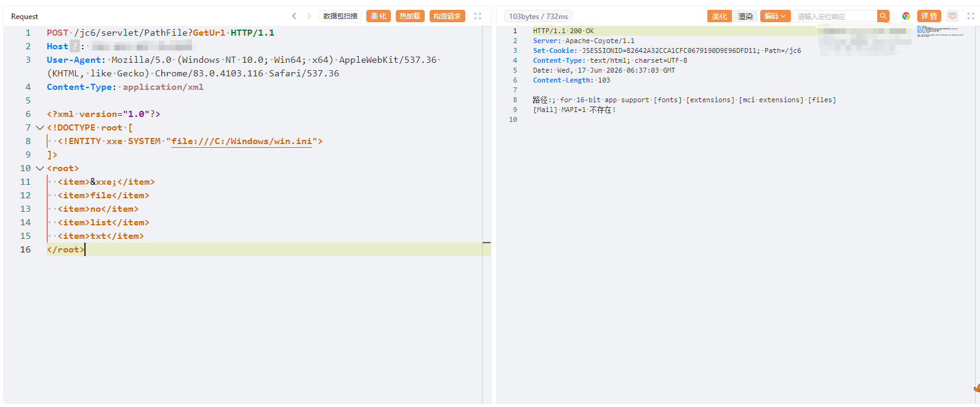Image resolution: width=980 pixels, height=407 pixels.
Task: Click the <item>no</item> line
Action: coord(98,209)
